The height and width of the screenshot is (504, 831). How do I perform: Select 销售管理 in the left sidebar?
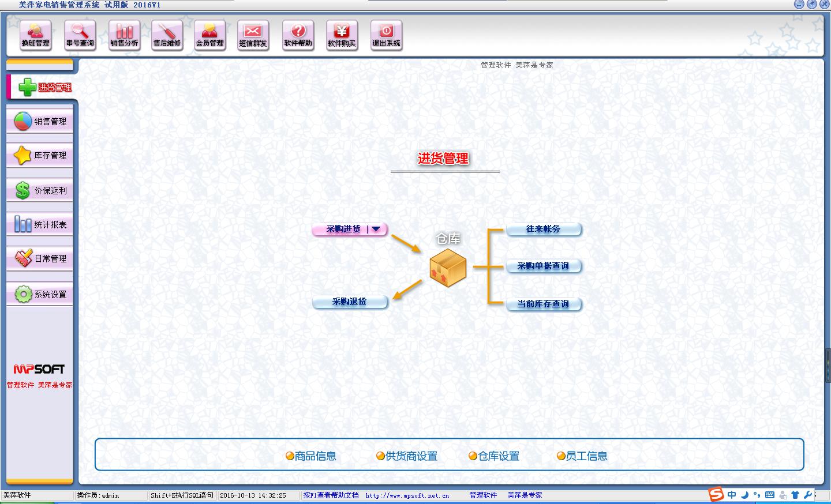click(x=40, y=122)
